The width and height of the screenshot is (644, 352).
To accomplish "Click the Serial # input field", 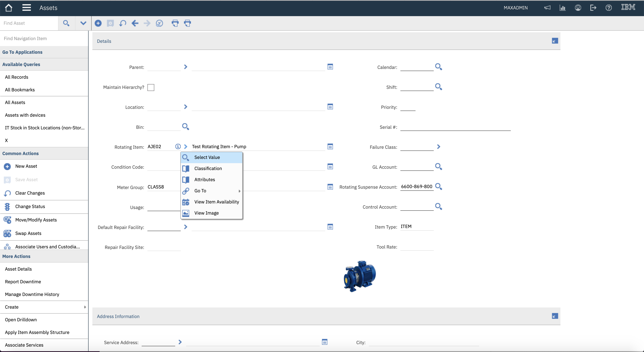I will click(x=455, y=127).
